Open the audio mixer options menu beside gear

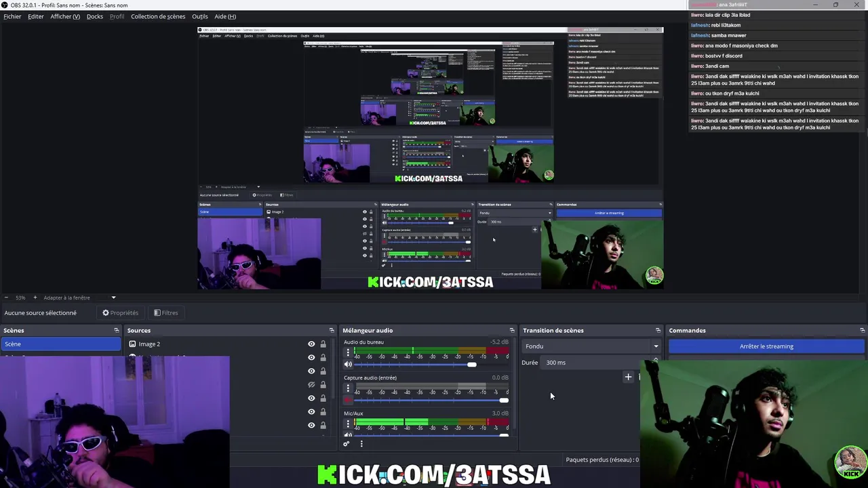(361, 444)
